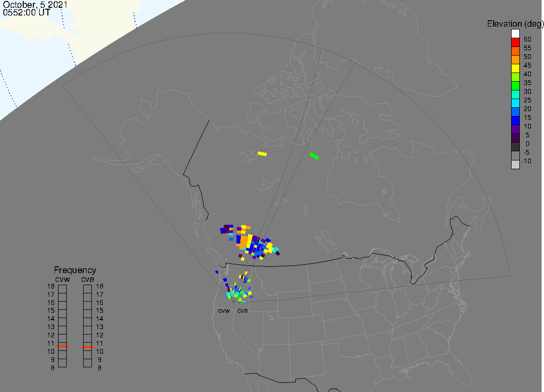Click the '8' label right of cve bar
The height and width of the screenshot is (392, 544).
(100, 368)
